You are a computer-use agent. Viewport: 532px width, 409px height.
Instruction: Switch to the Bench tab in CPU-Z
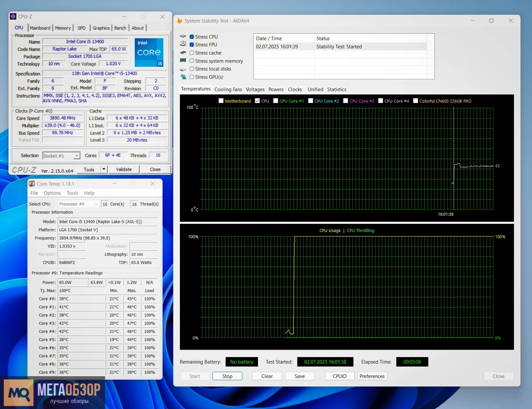click(120, 28)
